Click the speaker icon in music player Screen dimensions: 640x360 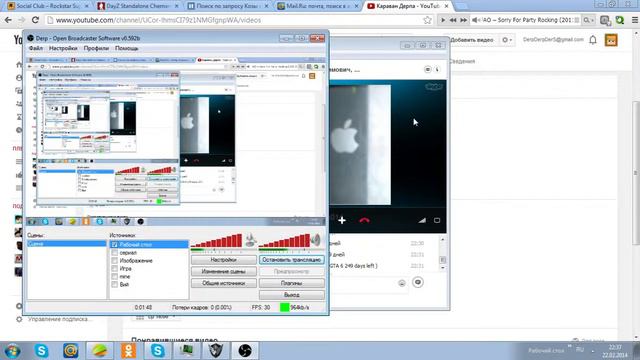point(476,20)
